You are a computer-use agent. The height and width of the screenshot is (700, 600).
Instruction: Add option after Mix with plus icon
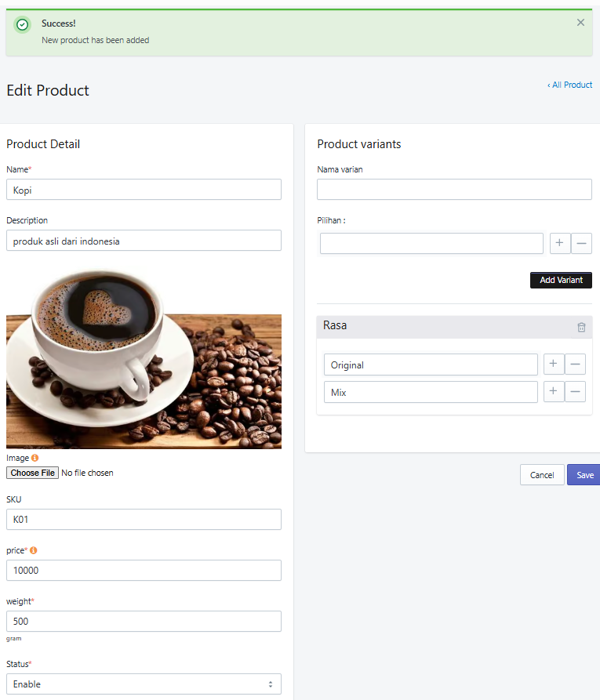[554, 391]
